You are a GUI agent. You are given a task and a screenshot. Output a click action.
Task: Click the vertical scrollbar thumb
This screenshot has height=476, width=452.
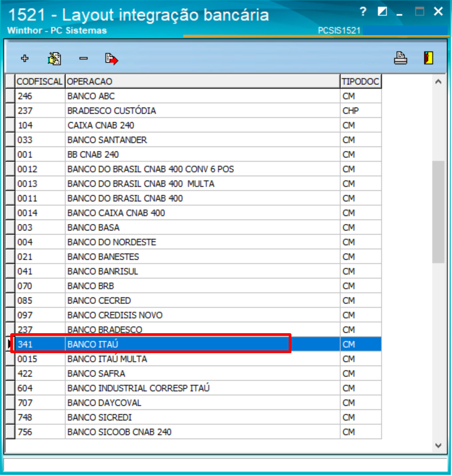point(438,212)
